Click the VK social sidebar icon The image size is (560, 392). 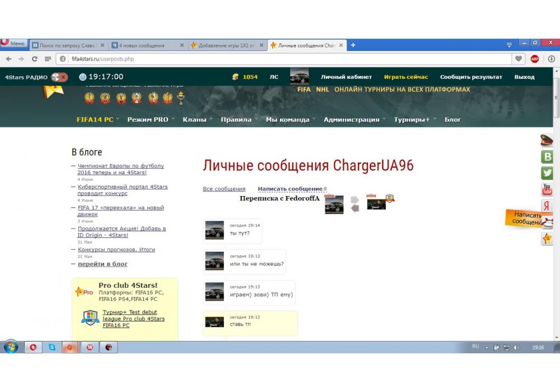point(547,157)
